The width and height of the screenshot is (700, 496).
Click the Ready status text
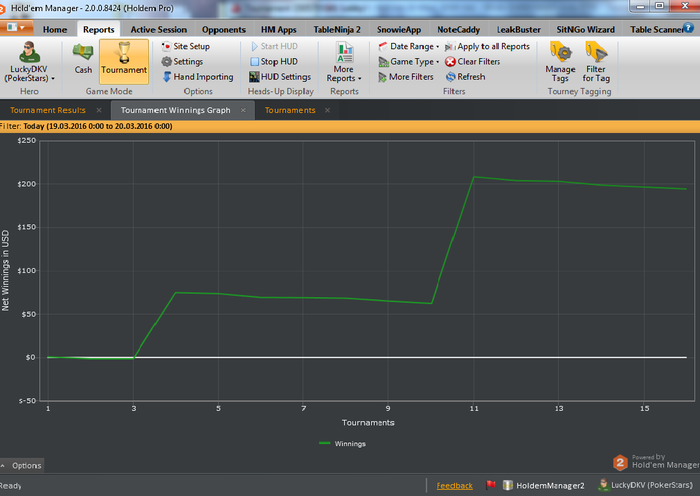click(10, 486)
